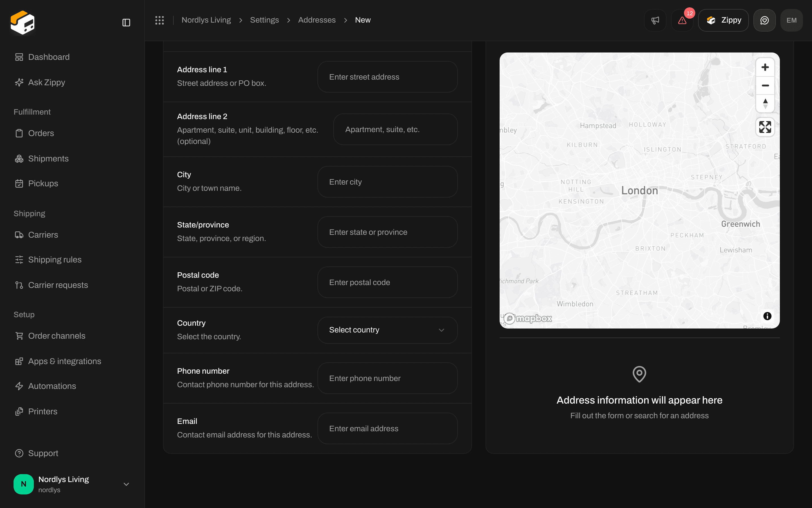
Task: Reset map bearing with compass
Action: pos(765,104)
